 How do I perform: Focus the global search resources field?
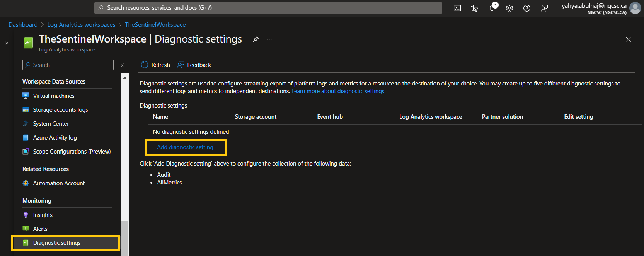point(268,8)
